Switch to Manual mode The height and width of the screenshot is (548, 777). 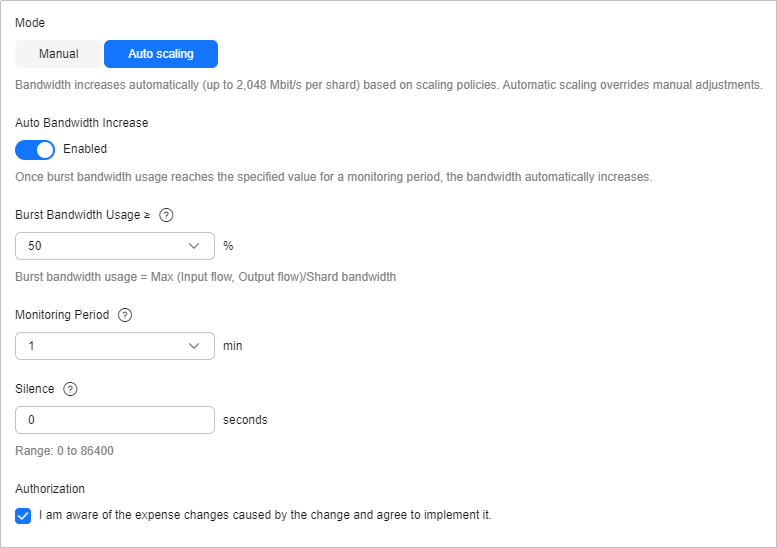point(58,54)
